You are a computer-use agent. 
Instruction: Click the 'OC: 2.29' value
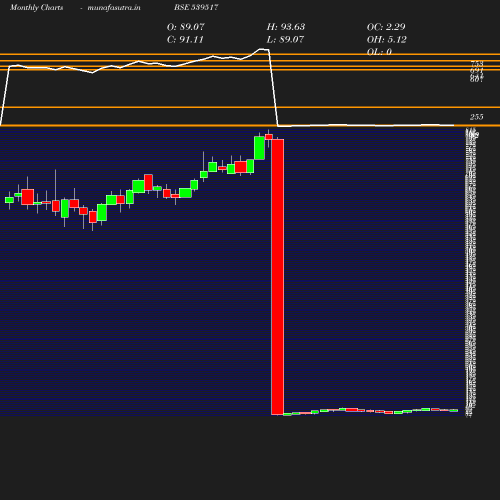point(386,27)
